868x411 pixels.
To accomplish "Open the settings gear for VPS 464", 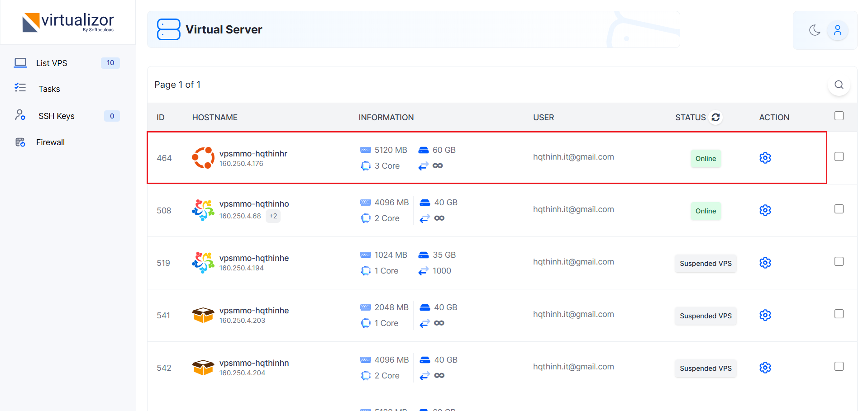I will pos(765,158).
